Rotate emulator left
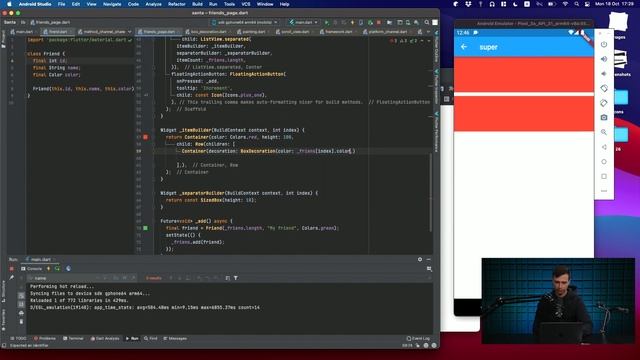The height and width of the screenshot is (360, 640). (x=604, y=88)
